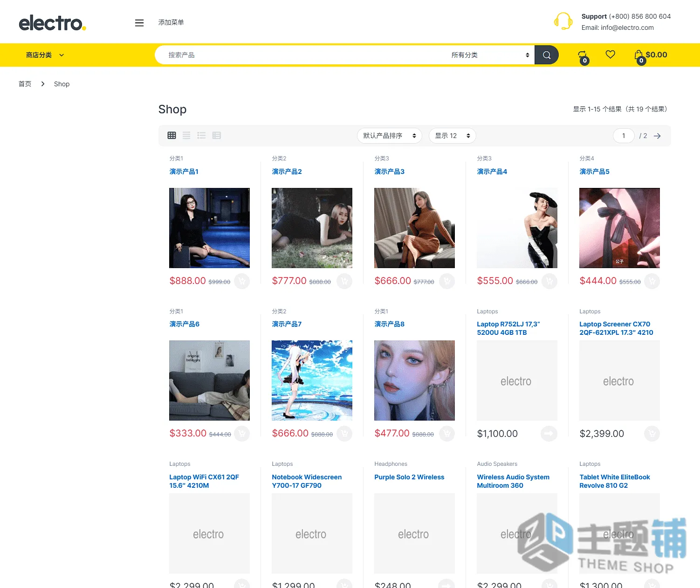The height and width of the screenshot is (588, 700).
Task: Click 演示产品5 product image
Action: pyautogui.click(x=619, y=228)
